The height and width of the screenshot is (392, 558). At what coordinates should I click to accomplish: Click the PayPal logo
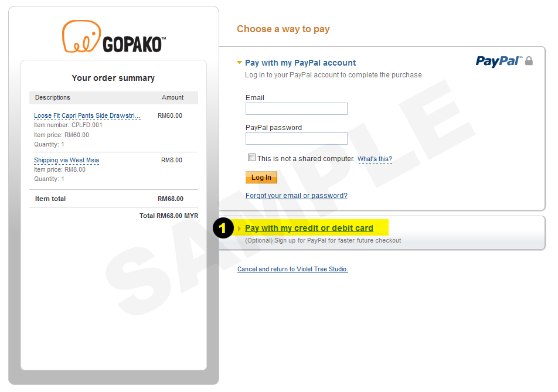pos(499,61)
